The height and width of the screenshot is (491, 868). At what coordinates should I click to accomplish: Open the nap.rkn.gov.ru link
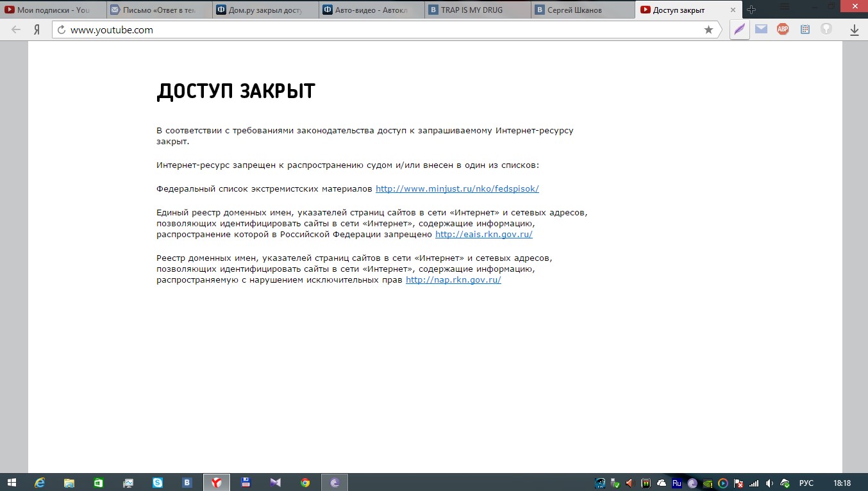tap(453, 279)
